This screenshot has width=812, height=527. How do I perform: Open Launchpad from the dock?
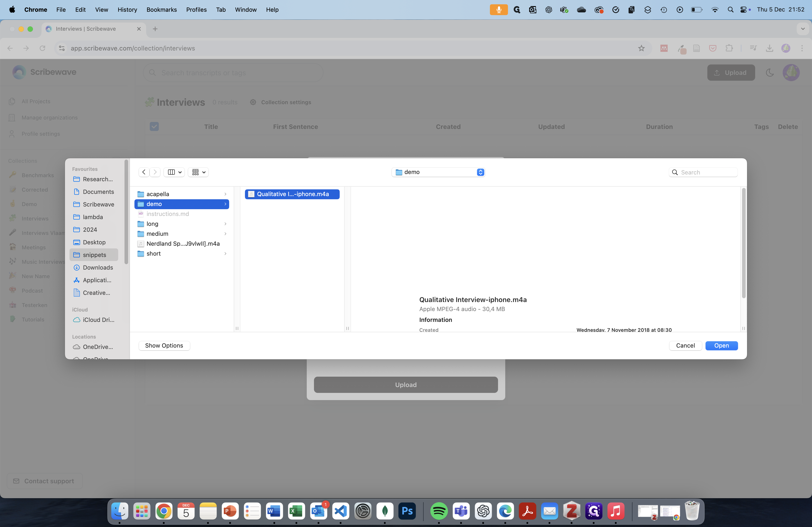(x=142, y=511)
